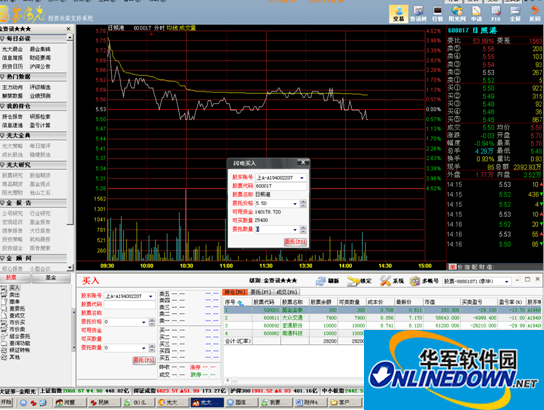Select 市价卖 market sell in sidebar
This screenshot has width=544, height=410.
coord(17,330)
